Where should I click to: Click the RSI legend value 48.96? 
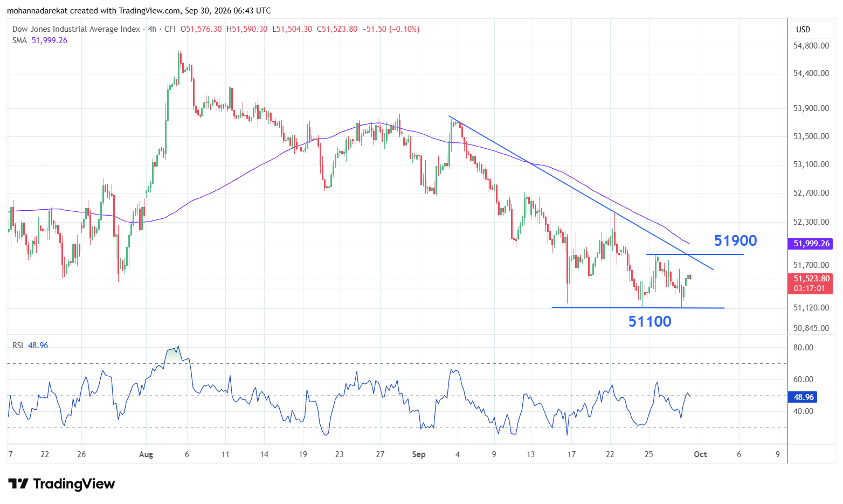(38, 346)
